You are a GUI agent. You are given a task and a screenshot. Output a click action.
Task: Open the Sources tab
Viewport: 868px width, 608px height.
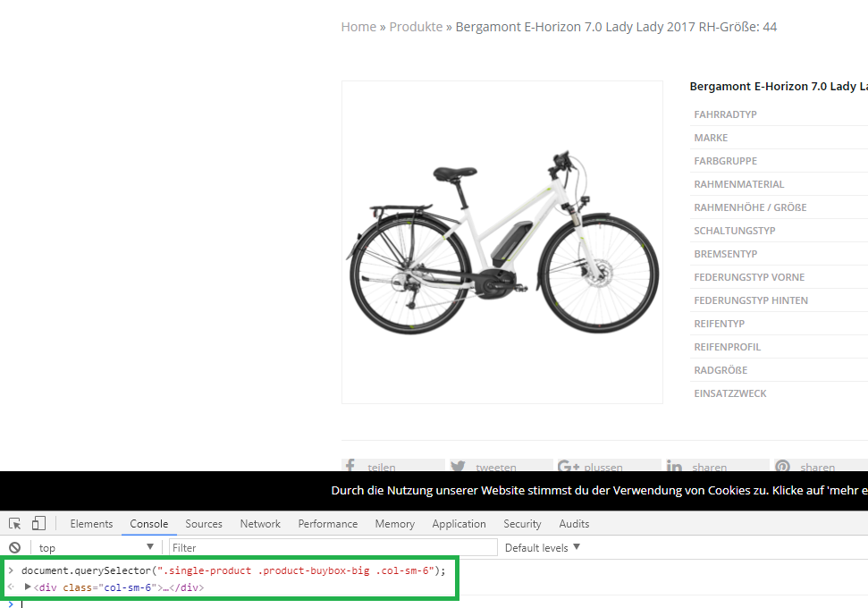coord(204,524)
